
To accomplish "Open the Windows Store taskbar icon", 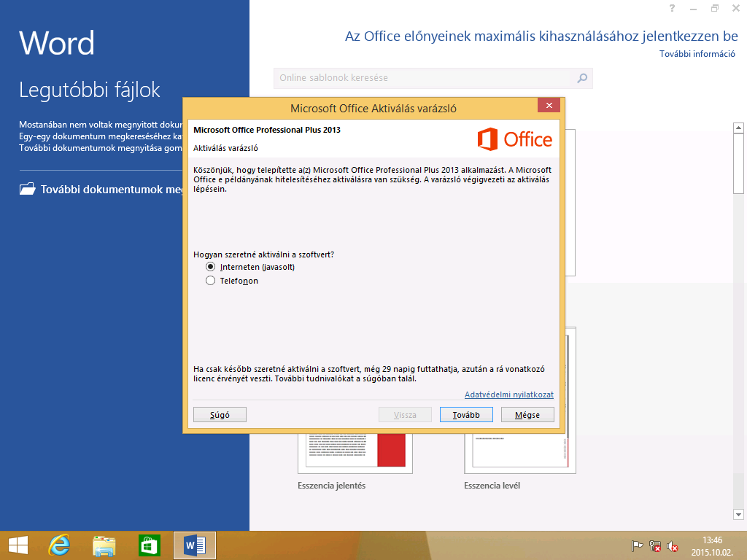I will tap(149, 545).
